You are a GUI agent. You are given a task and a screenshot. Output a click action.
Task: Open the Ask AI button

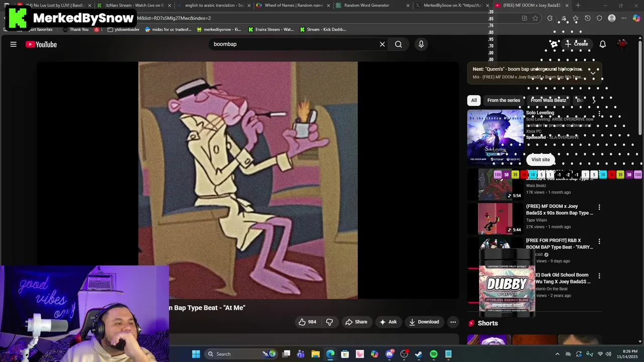tap(388, 322)
